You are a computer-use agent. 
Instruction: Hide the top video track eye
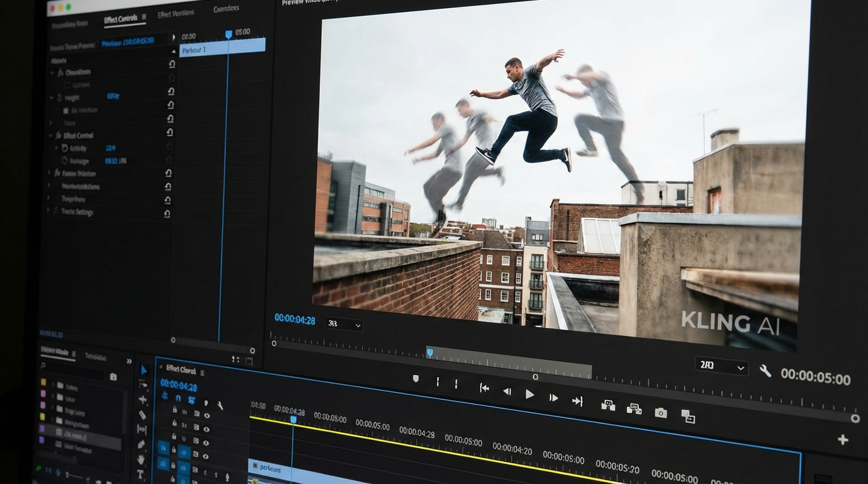(207, 415)
